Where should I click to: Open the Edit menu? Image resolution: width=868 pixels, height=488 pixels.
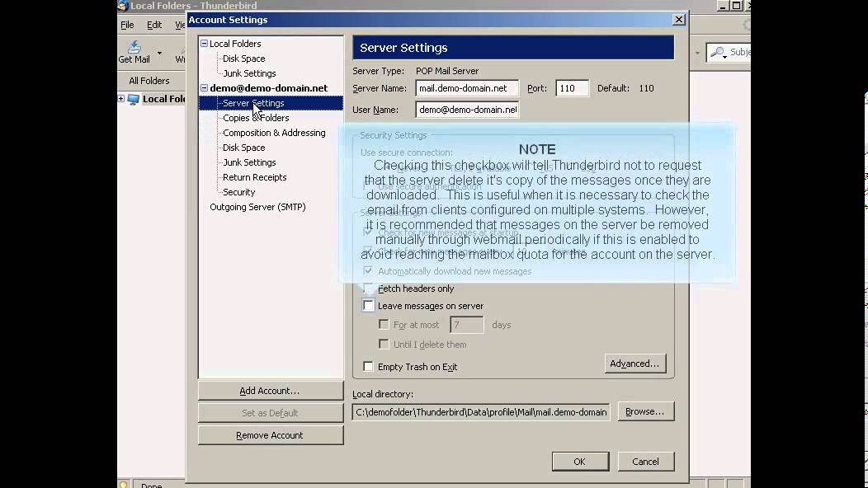[154, 25]
